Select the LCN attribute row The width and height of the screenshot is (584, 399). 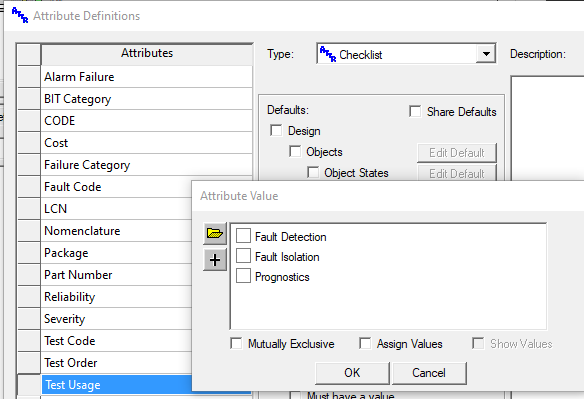coord(117,209)
